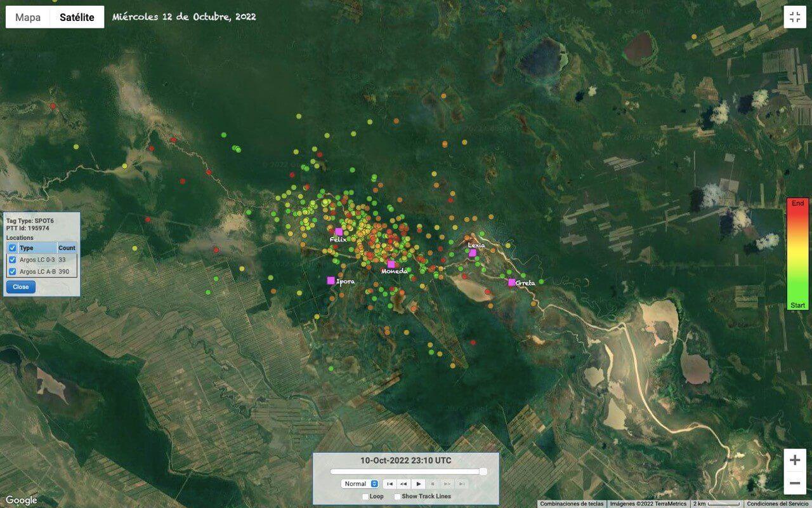The image size is (812, 508).
Task: Zoom in with the plus button
Action: pos(794,460)
